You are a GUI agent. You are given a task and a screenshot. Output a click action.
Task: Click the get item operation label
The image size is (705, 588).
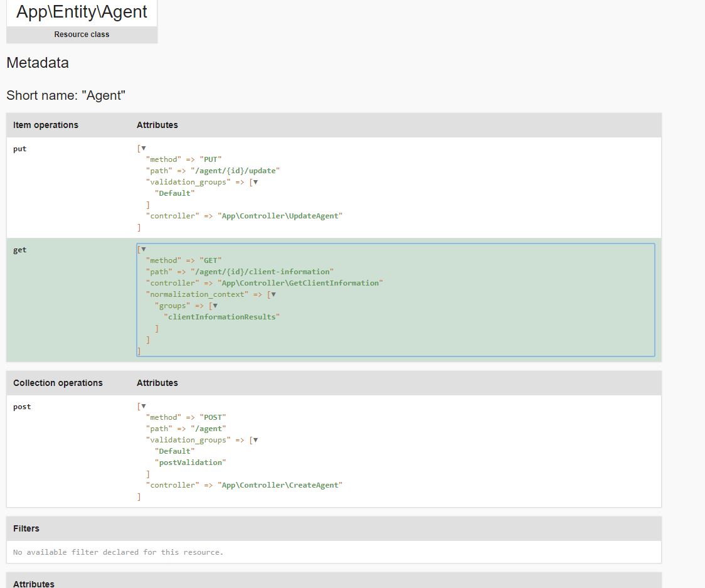[x=19, y=249]
